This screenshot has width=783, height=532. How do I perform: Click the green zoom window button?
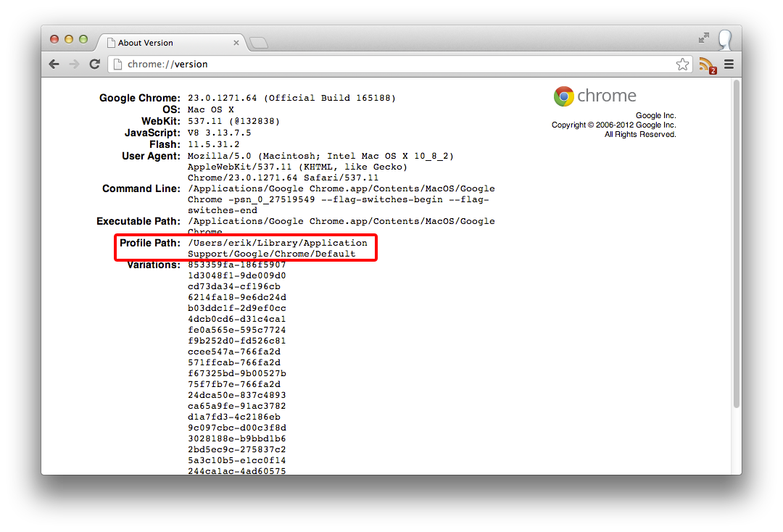coord(83,39)
